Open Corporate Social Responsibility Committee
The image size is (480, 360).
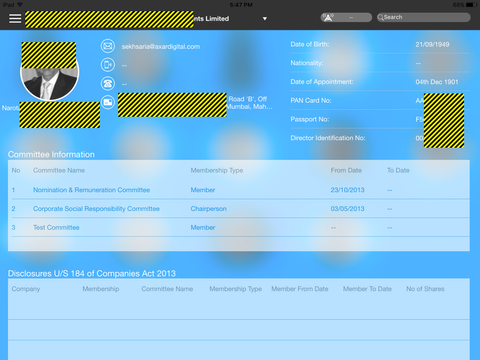(x=96, y=209)
